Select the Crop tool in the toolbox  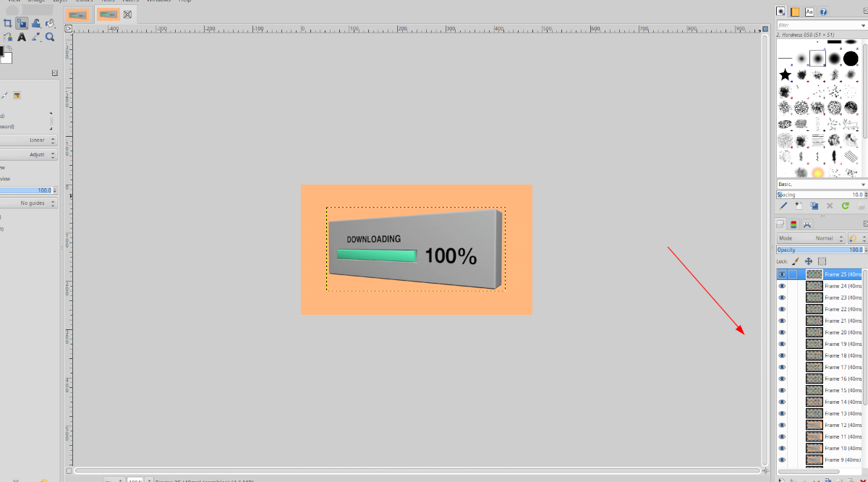8,24
